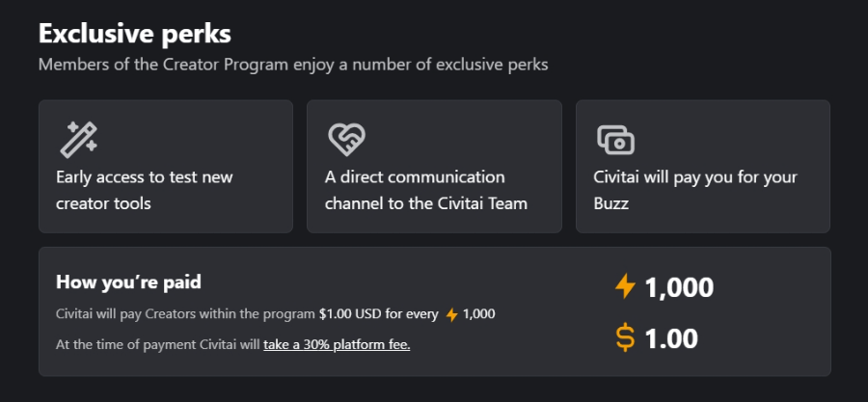This screenshot has height=402, width=868.
Task: Select 'Civitai will pay you for your Buzz' card
Action: pyautogui.click(x=703, y=167)
